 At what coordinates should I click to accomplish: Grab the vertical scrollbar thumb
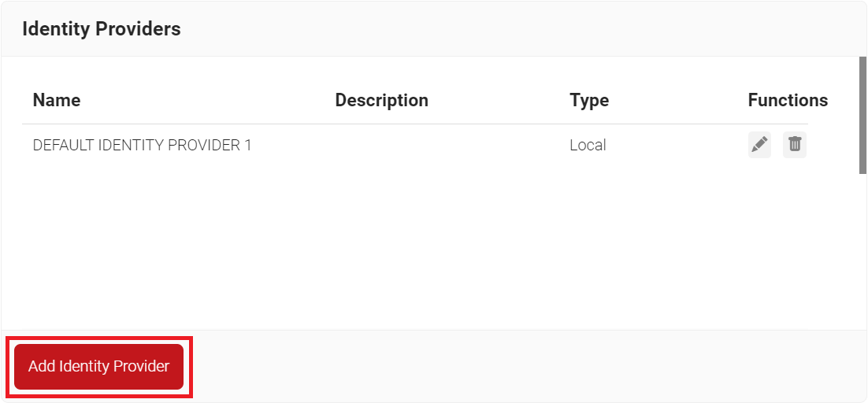(x=862, y=115)
